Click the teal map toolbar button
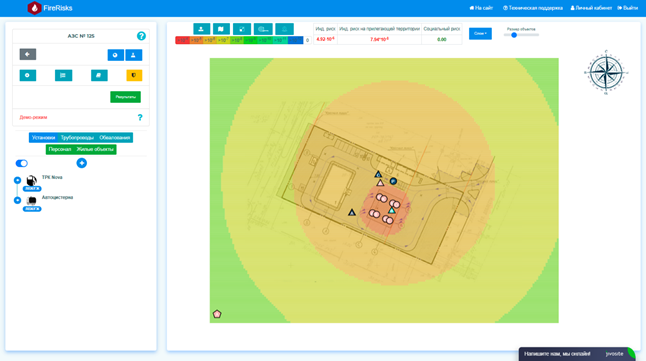The image size is (646, 361). click(221, 29)
